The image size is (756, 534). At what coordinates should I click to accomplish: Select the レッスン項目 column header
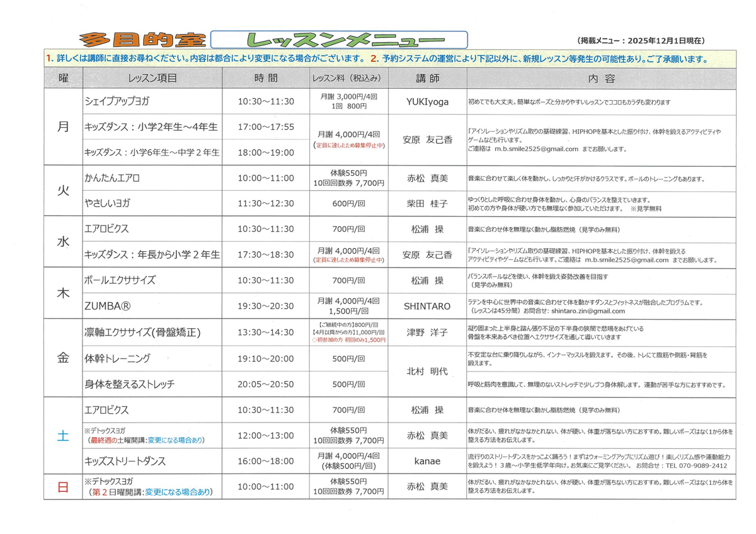[x=153, y=77]
